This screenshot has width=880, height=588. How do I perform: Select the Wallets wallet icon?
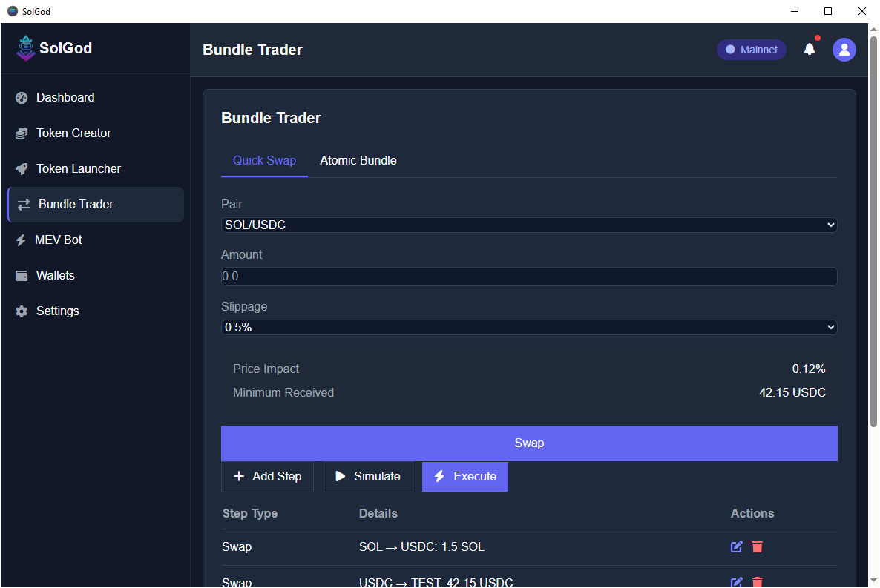[x=21, y=275]
